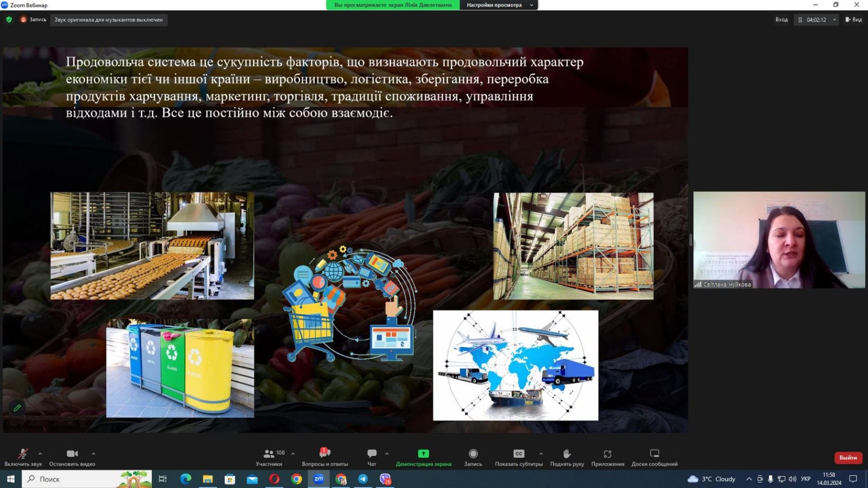The width and height of the screenshot is (868, 488).
Task: Click the Original sound for musicians label
Action: click(x=108, y=20)
